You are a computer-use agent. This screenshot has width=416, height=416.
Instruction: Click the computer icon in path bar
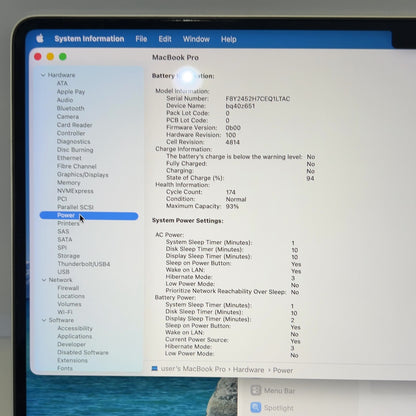(155, 368)
